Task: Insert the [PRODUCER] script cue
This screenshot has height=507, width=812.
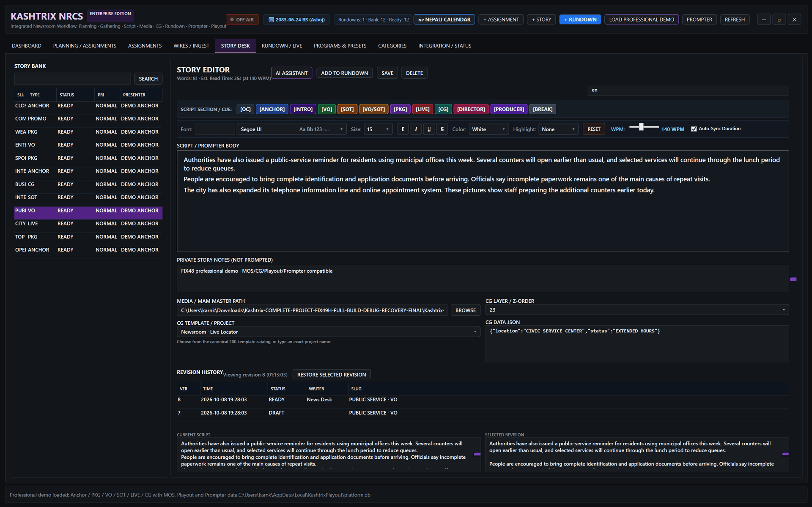Action: pos(509,110)
